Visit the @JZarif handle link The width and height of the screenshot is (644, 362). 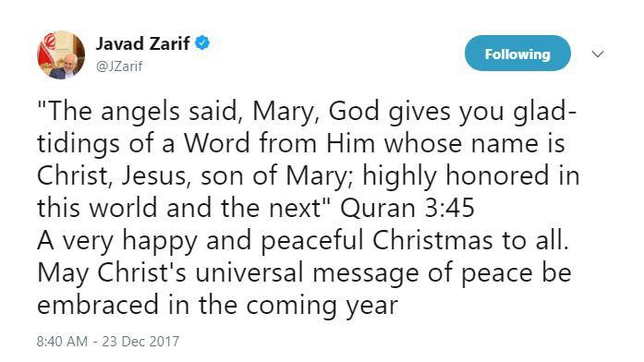click(119, 66)
